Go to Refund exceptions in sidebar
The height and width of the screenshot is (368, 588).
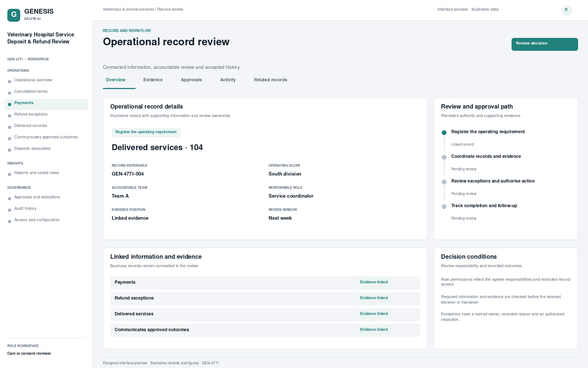coord(46,114)
